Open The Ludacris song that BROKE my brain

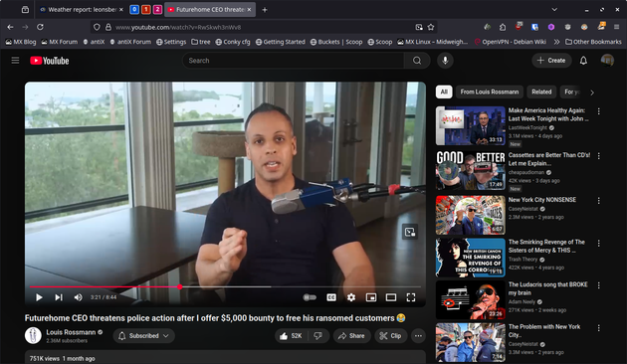tap(547, 288)
